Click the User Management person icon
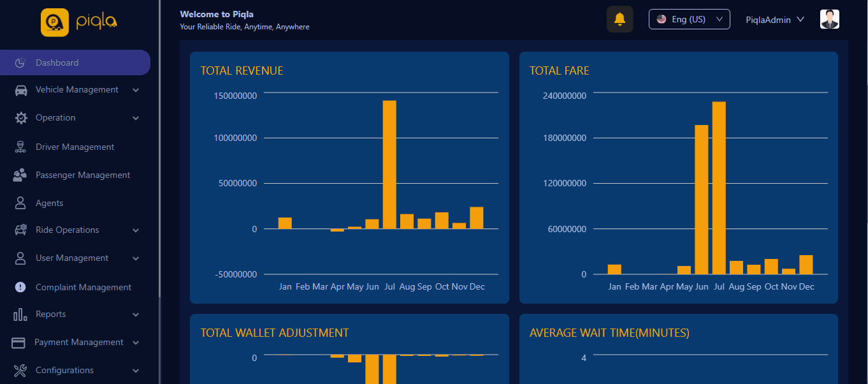Image resolution: width=868 pixels, height=384 pixels. 20,258
